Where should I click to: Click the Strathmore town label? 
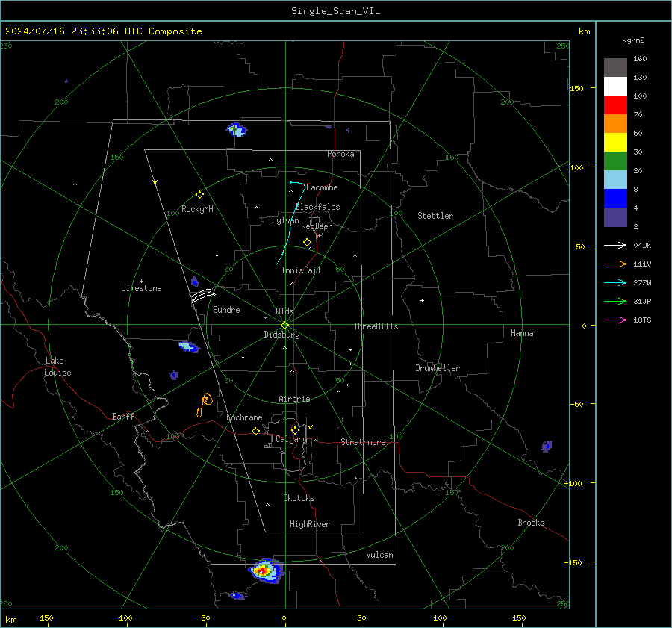(x=363, y=442)
